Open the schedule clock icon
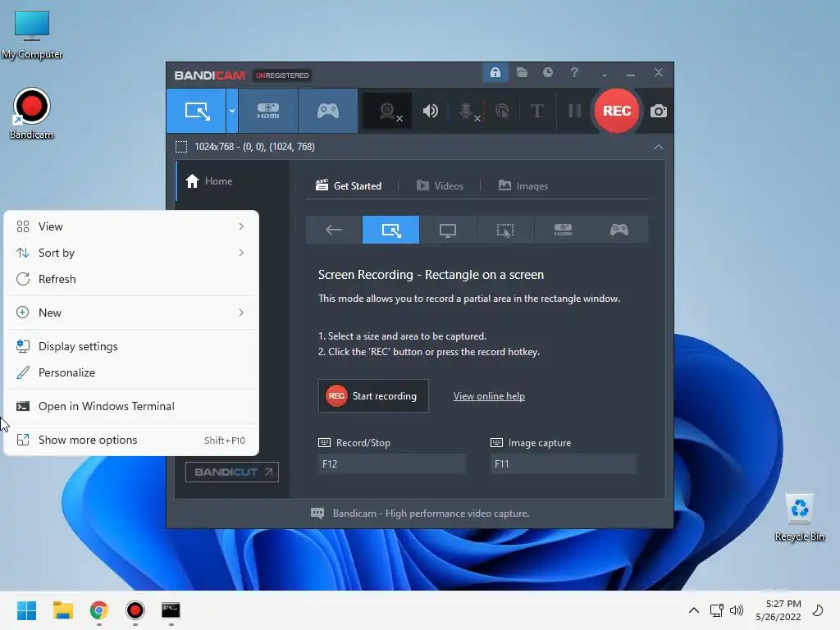Viewport: 840px width, 630px height. pos(547,72)
